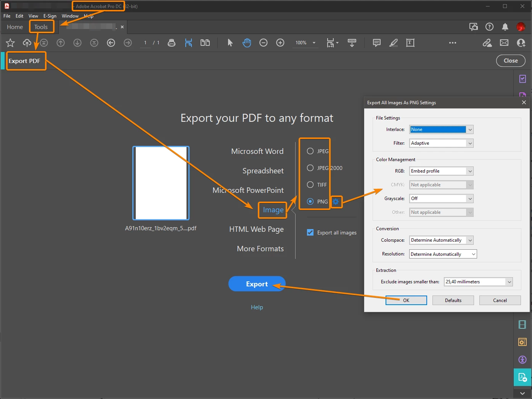The height and width of the screenshot is (399, 532).
Task: Click the PDF file thumbnail preview
Action: (161, 183)
